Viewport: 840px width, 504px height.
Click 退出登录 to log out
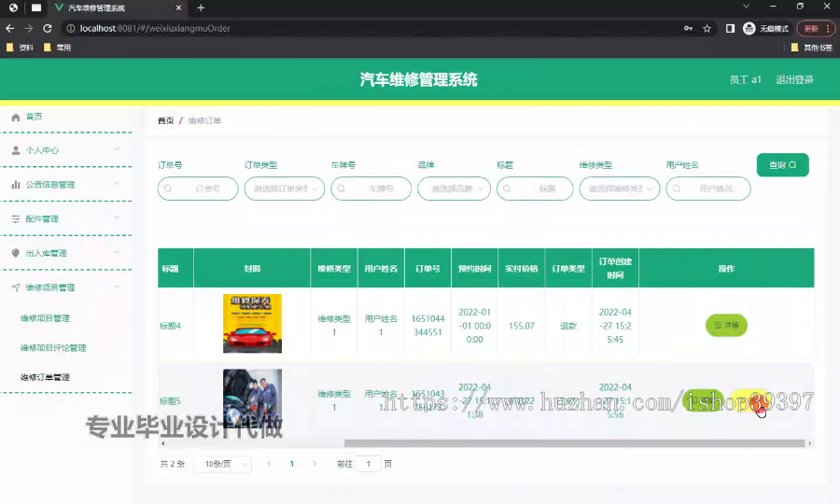pos(794,80)
